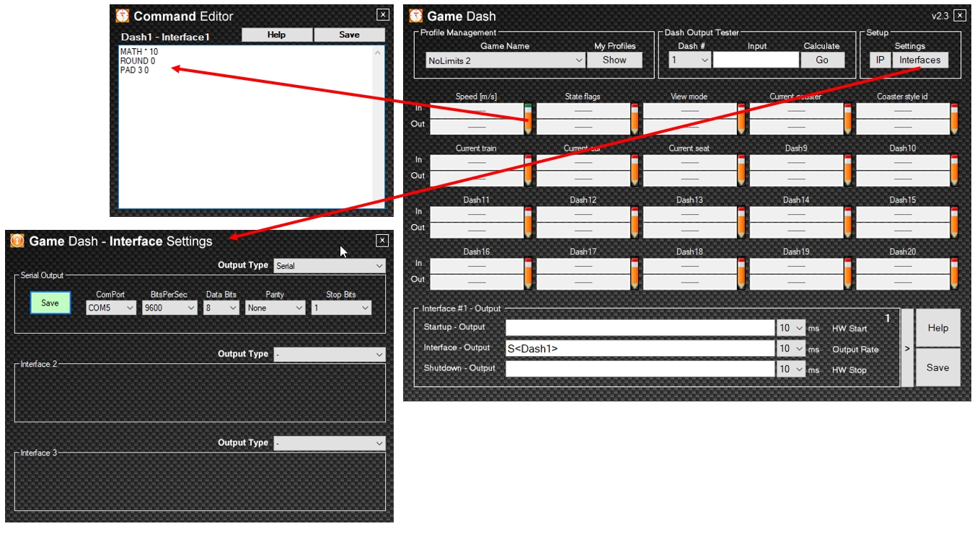Viewport: 980px width, 534px height.
Task: Open the Current coaster pencil icon
Action: [x=848, y=119]
